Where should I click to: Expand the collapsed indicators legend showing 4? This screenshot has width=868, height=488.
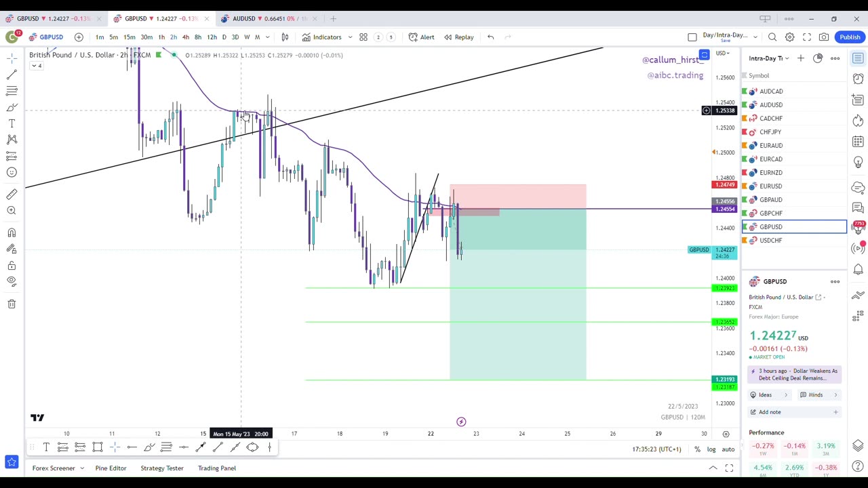36,66
